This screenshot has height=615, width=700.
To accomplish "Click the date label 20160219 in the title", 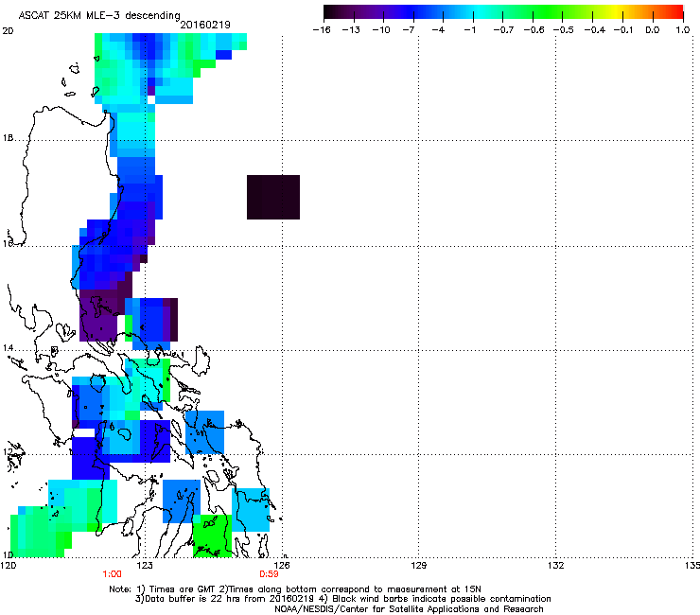I will (205, 25).
